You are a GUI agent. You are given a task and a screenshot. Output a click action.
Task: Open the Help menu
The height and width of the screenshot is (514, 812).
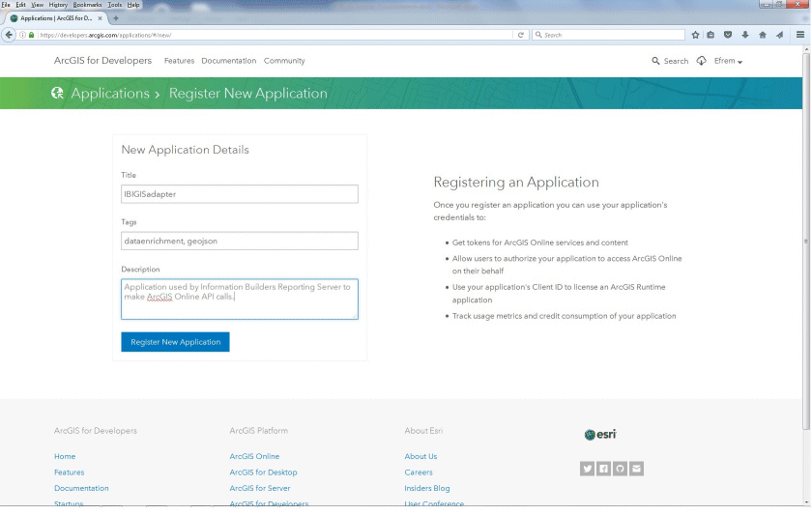133,5
